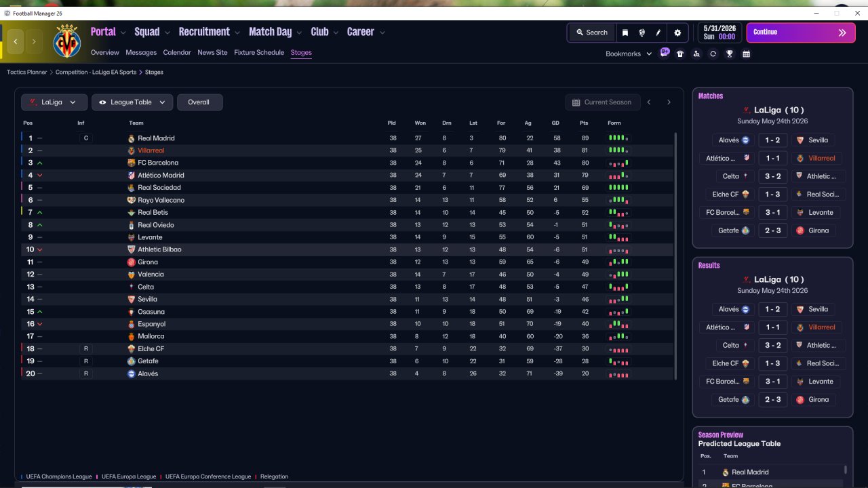Click the Continue button
868x488 pixels.
point(801,33)
